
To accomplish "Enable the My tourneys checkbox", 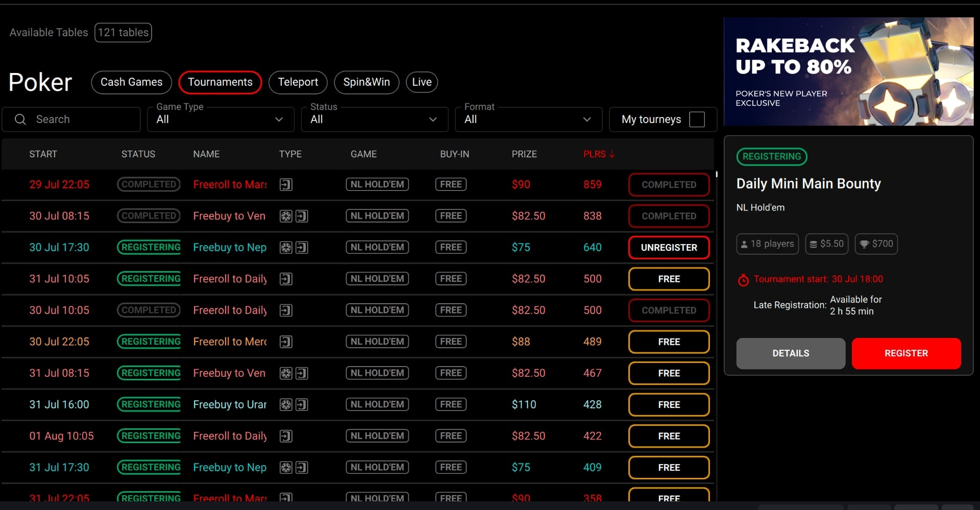I will pyautogui.click(x=697, y=119).
